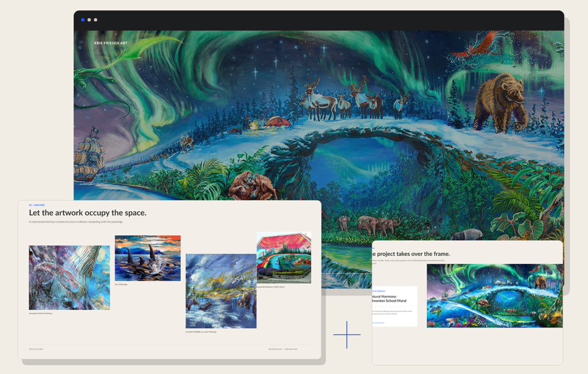This screenshot has width=588, height=374.
Task: Open the Canadian Wildlife on Land thumbnail
Action: click(x=221, y=291)
